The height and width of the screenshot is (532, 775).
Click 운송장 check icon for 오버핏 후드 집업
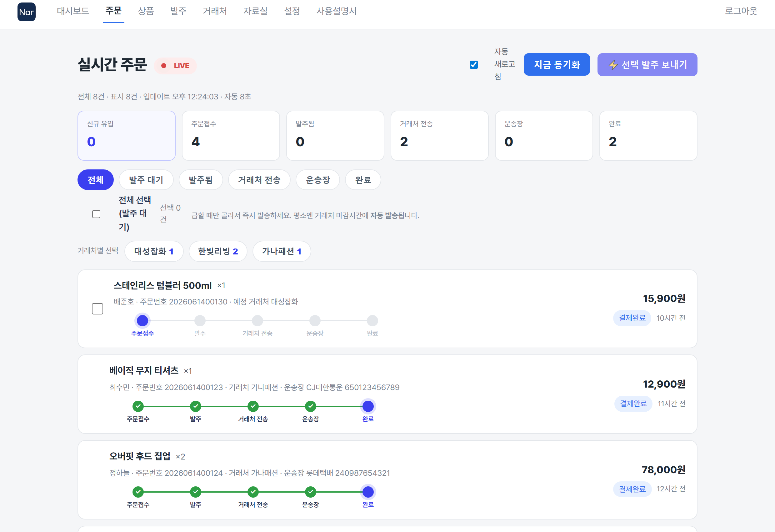click(x=310, y=492)
